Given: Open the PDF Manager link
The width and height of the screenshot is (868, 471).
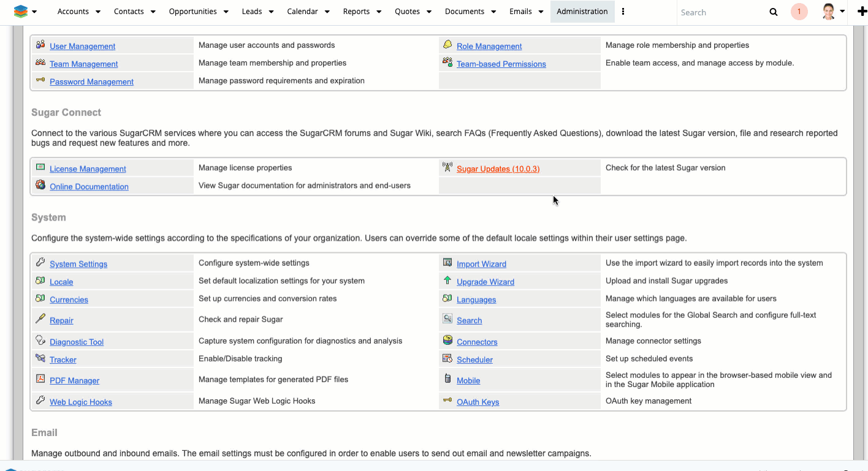Looking at the screenshot, I should pyautogui.click(x=74, y=380).
